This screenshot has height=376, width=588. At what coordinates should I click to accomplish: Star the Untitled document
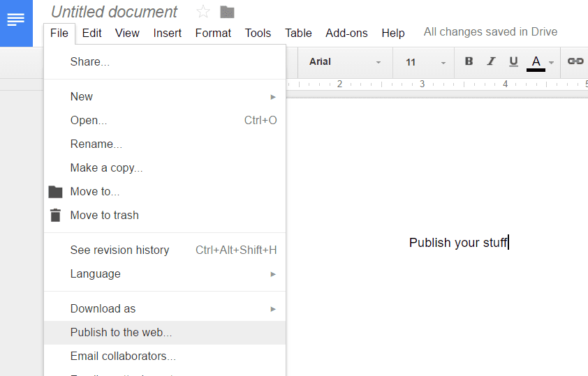click(203, 12)
